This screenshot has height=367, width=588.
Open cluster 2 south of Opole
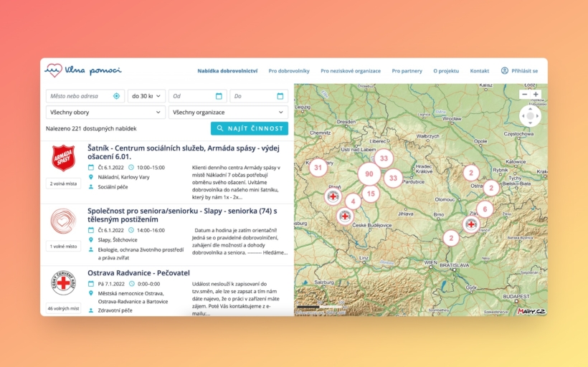pos(471,173)
